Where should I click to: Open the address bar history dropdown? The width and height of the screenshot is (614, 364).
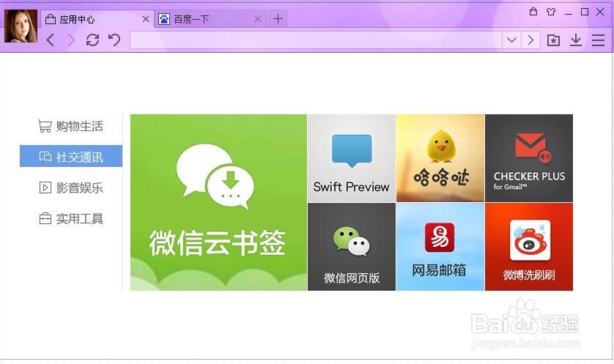tap(512, 40)
